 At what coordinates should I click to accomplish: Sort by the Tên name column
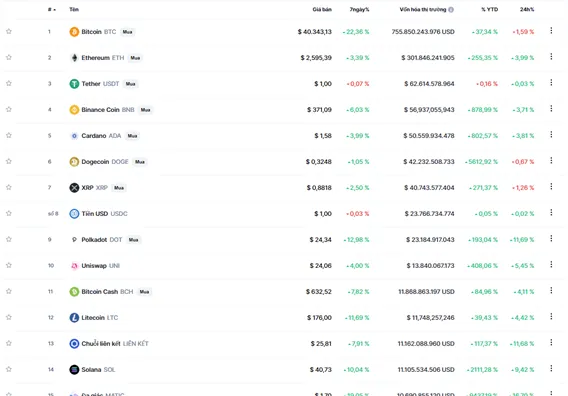pos(74,9)
